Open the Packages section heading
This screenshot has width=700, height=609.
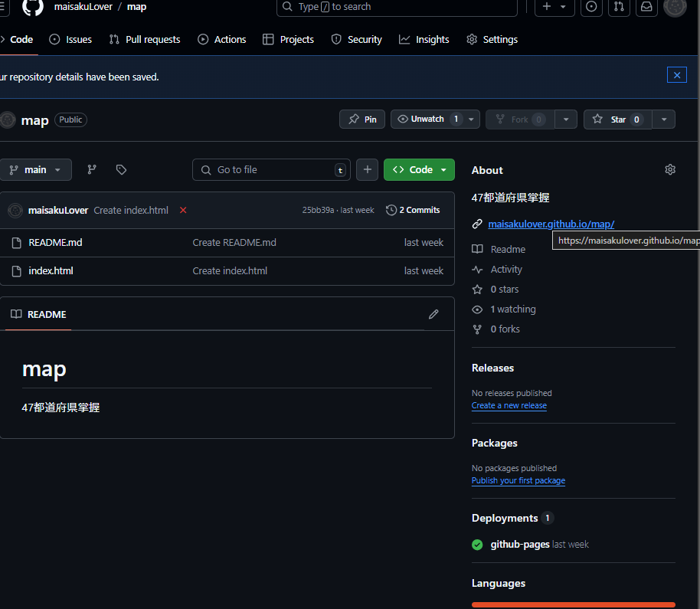point(495,443)
